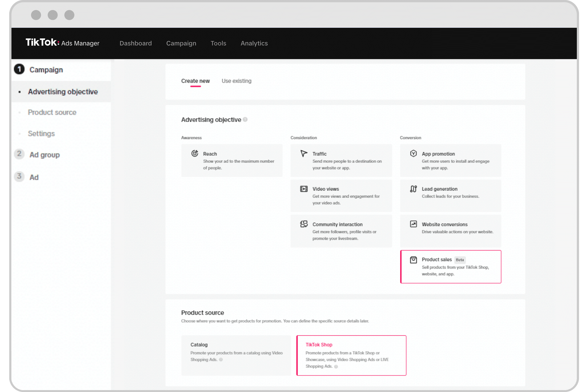Click the App promotion icon
Screen dimensions: 588x392
click(x=413, y=153)
